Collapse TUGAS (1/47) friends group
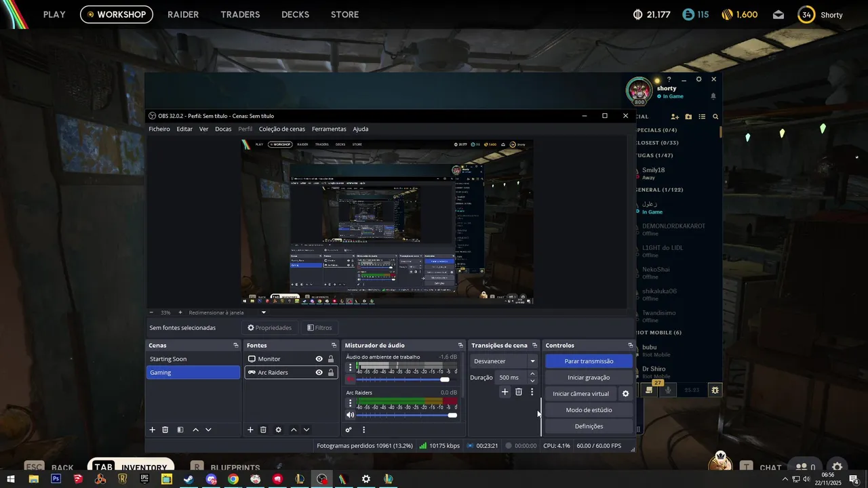Screen dimensions: 868x488 point(655,156)
